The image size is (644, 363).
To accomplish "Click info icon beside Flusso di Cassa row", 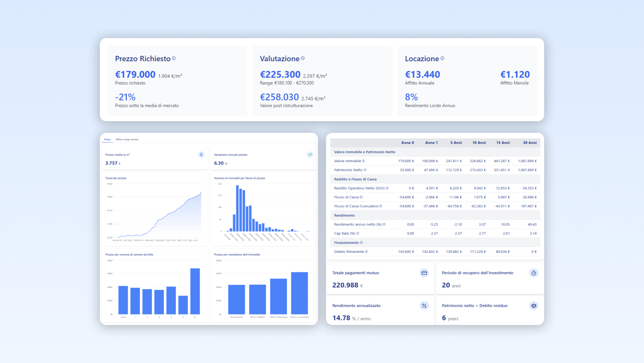I will coord(361,197).
